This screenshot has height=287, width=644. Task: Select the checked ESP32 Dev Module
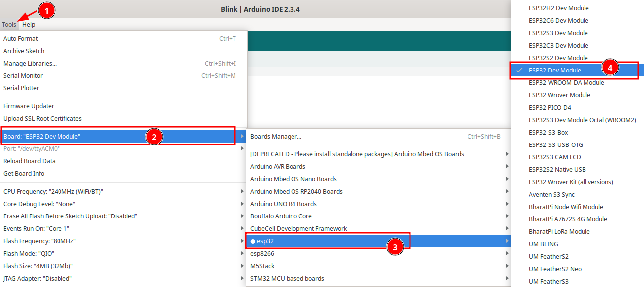(578, 70)
